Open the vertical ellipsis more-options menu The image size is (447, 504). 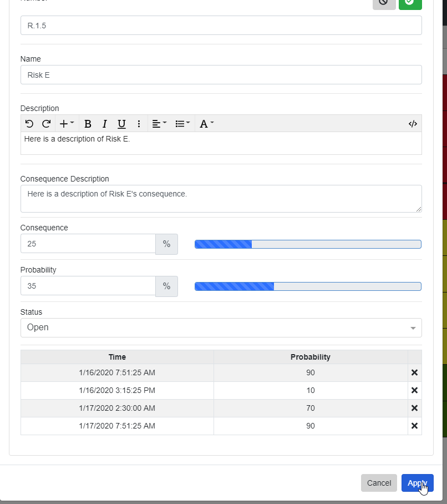(139, 124)
